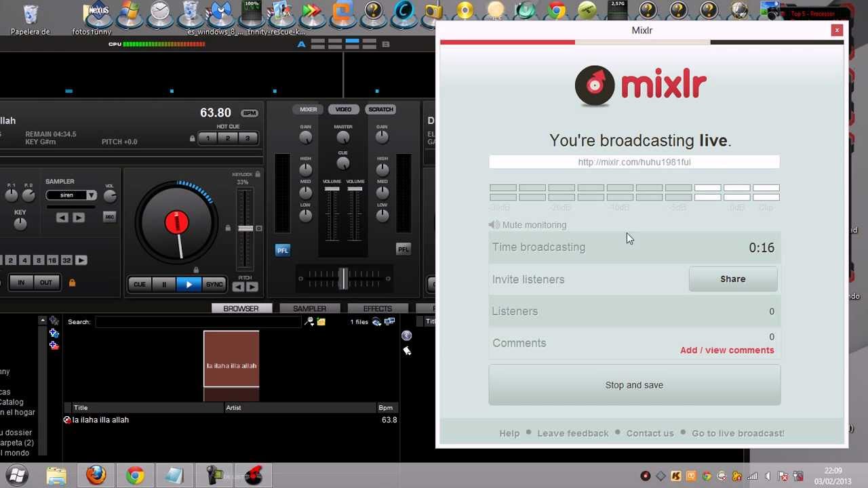Toggle the BPM button next to 63.80

tap(250, 113)
